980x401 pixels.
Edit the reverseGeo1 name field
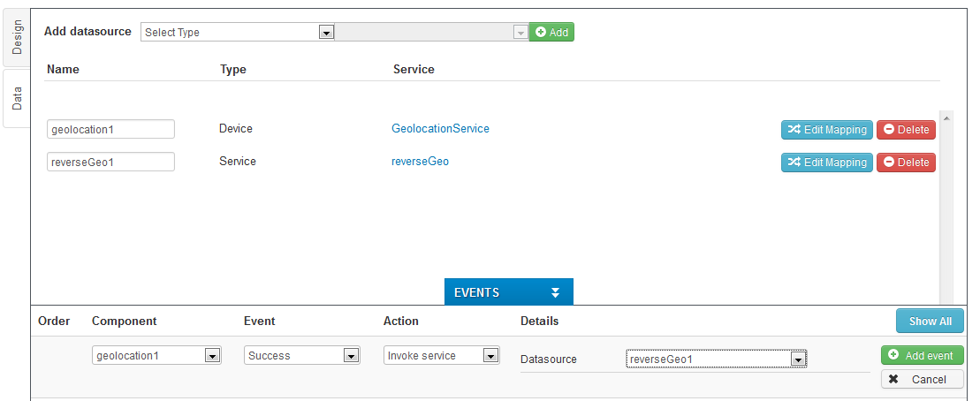click(x=110, y=162)
